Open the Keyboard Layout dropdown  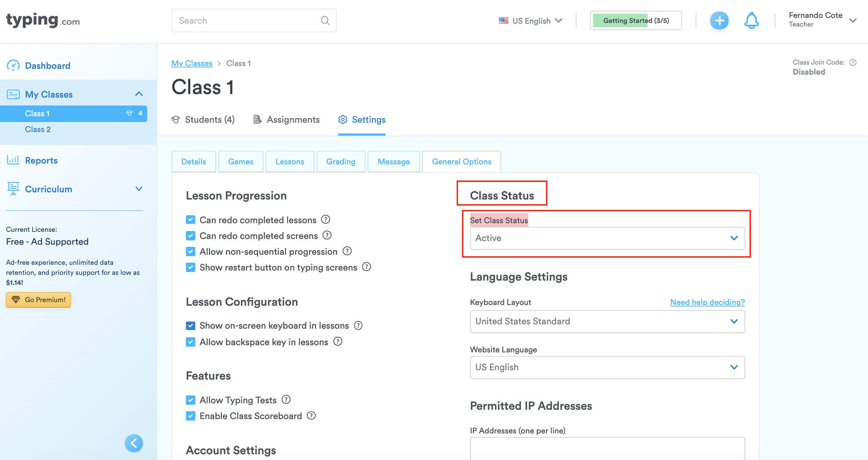tap(607, 321)
